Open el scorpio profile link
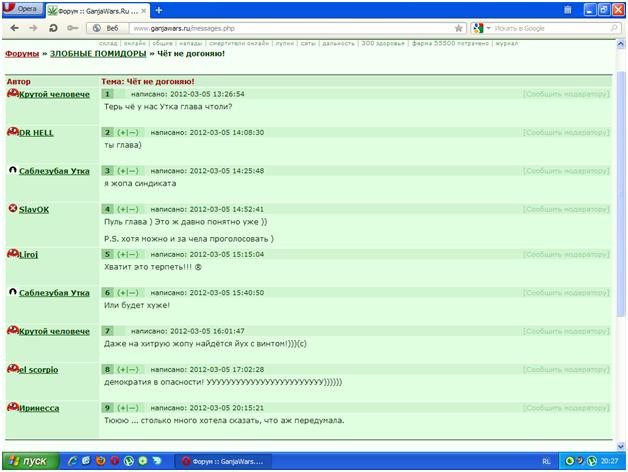The height and width of the screenshot is (472, 628). (x=38, y=370)
